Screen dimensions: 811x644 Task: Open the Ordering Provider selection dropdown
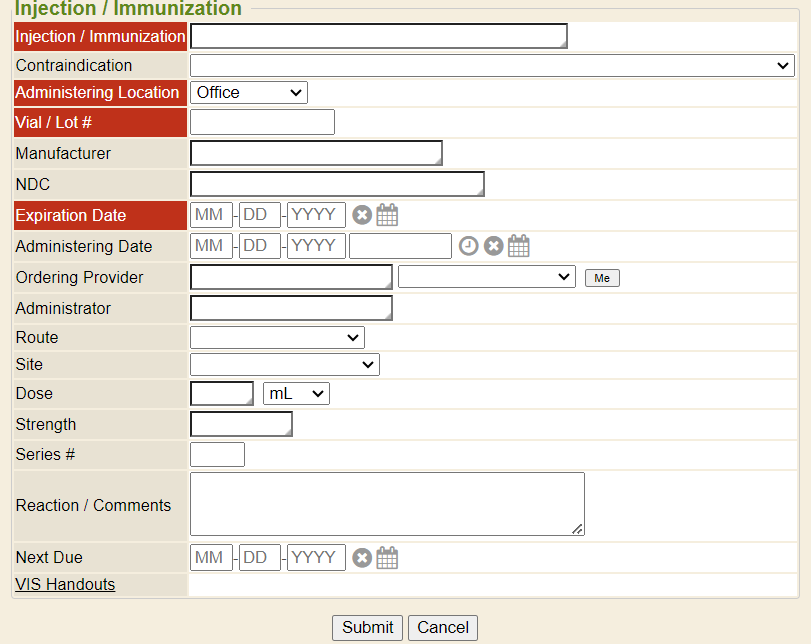486,277
